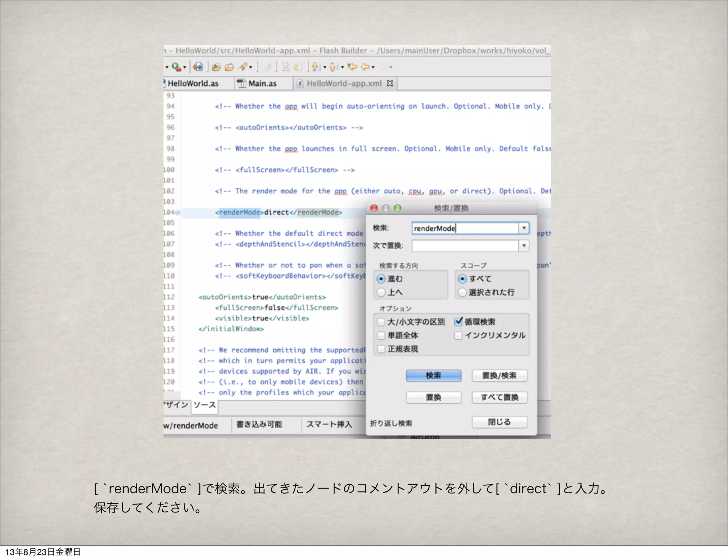Click the HelloWorld-app.xml tab file icon
The height and width of the screenshot is (560, 728).
tap(300, 84)
